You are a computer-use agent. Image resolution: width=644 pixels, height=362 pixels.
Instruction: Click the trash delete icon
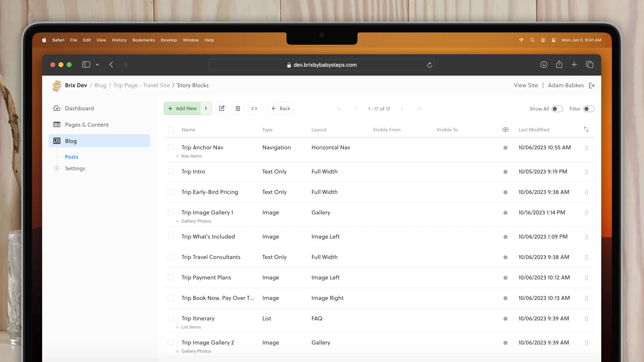(x=238, y=108)
